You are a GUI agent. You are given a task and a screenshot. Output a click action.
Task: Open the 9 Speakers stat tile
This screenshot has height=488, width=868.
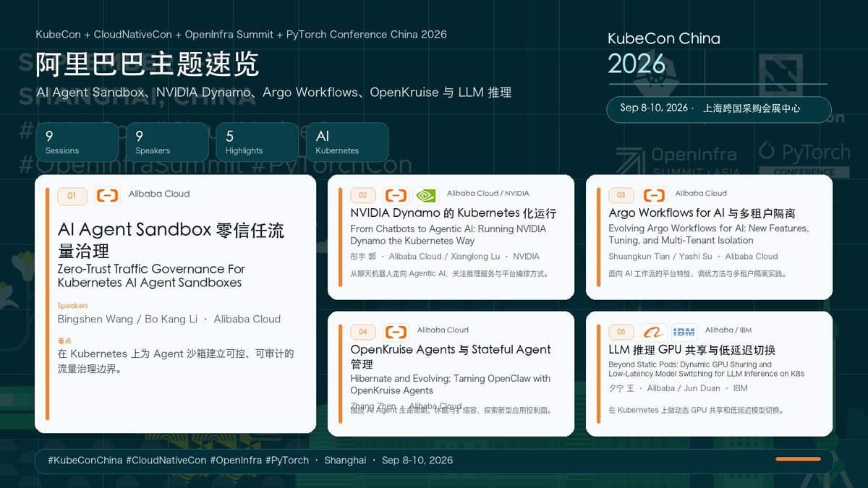coord(167,142)
